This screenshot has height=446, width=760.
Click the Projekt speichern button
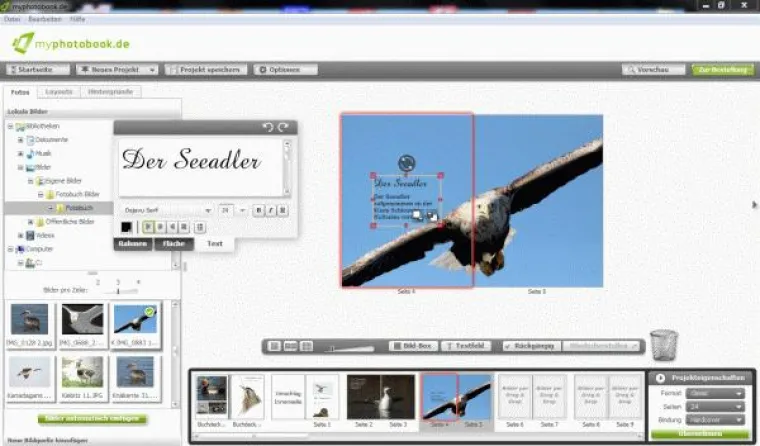click(x=206, y=70)
